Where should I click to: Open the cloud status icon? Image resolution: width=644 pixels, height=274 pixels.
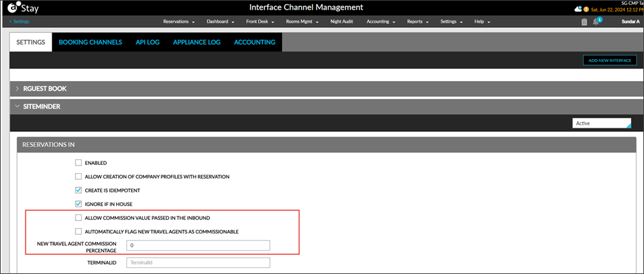tap(578, 9)
